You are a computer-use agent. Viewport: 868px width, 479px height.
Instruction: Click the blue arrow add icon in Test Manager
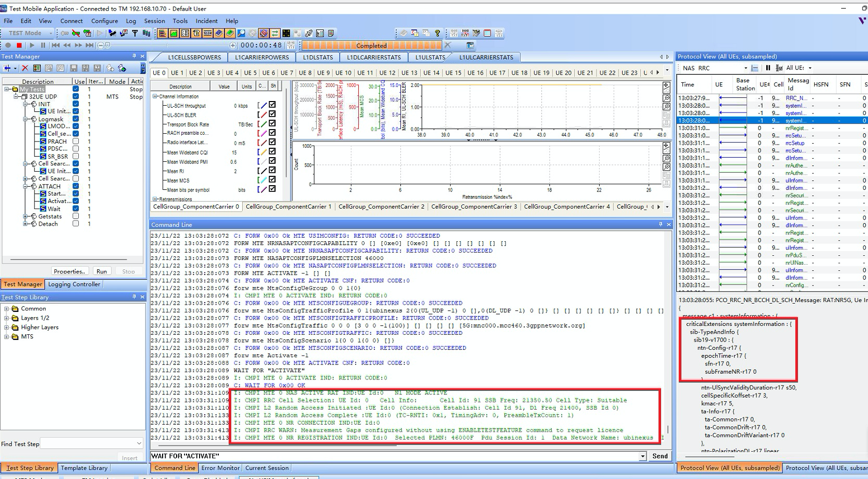pyautogui.click(x=8, y=68)
